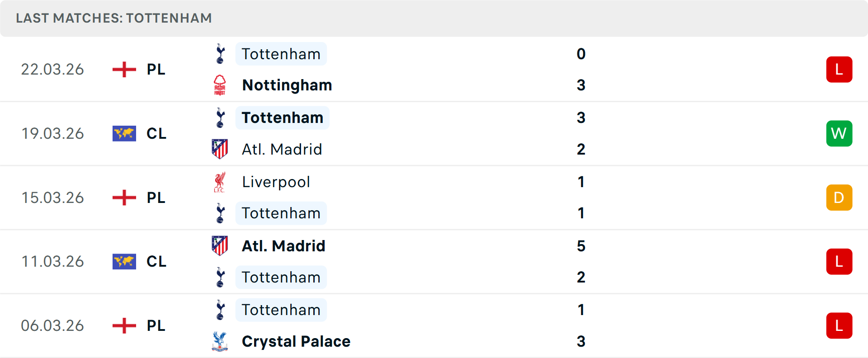Select the PL label beside 15.03.26
This screenshot has height=358, width=868.
pyautogui.click(x=156, y=198)
